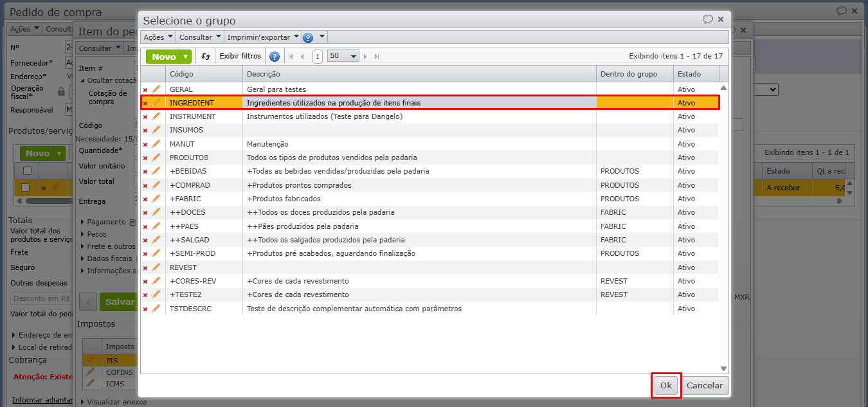Delete the ++PAES group row

pos(145,226)
